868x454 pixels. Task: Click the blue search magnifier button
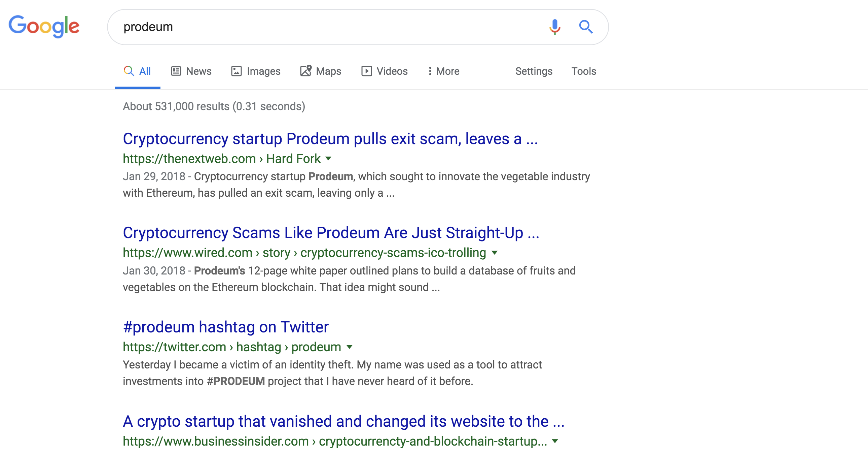[586, 27]
